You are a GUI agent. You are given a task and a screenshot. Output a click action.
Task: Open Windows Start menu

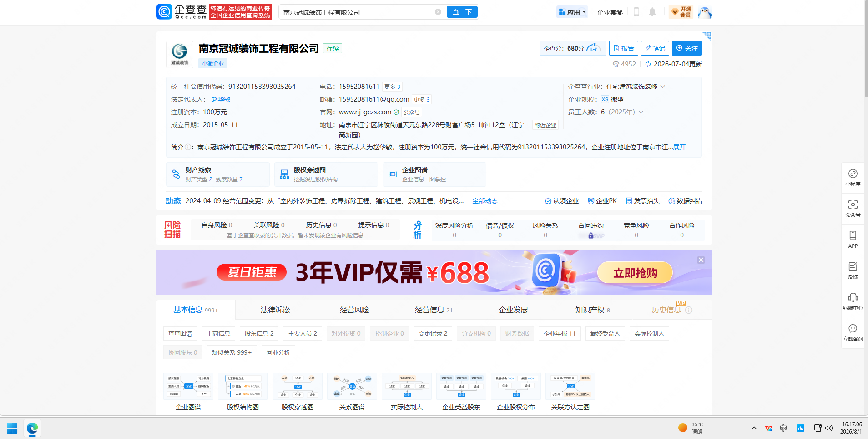tap(12, 428)
